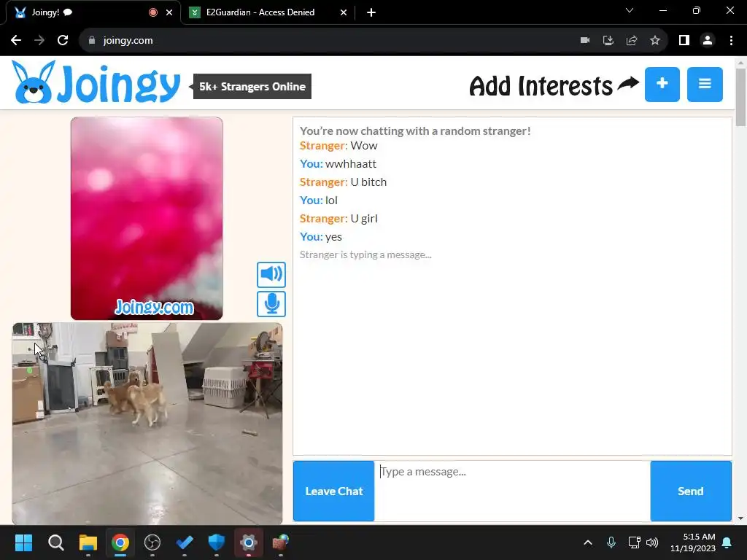Viewport: 747px width, 560px height.
Task: Open Windows taskbar Search
Action: (x=55, y=542)
